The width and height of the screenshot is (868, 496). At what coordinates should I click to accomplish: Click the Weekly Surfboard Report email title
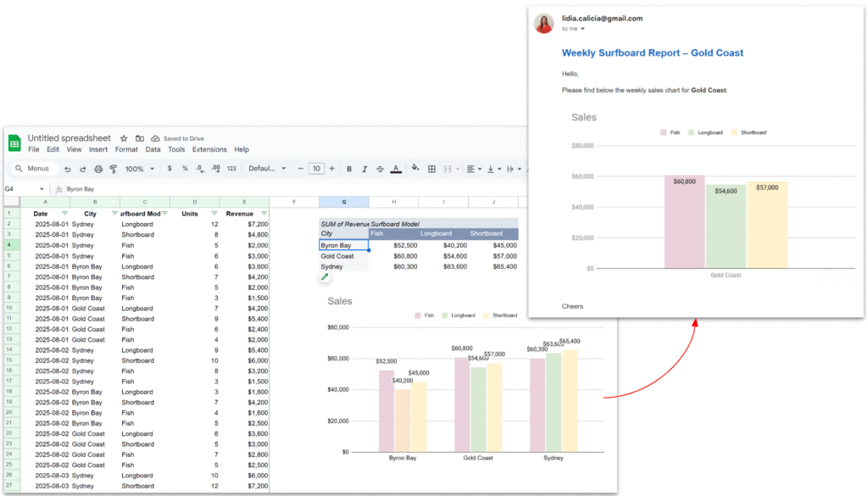click(x=652, y=53)
